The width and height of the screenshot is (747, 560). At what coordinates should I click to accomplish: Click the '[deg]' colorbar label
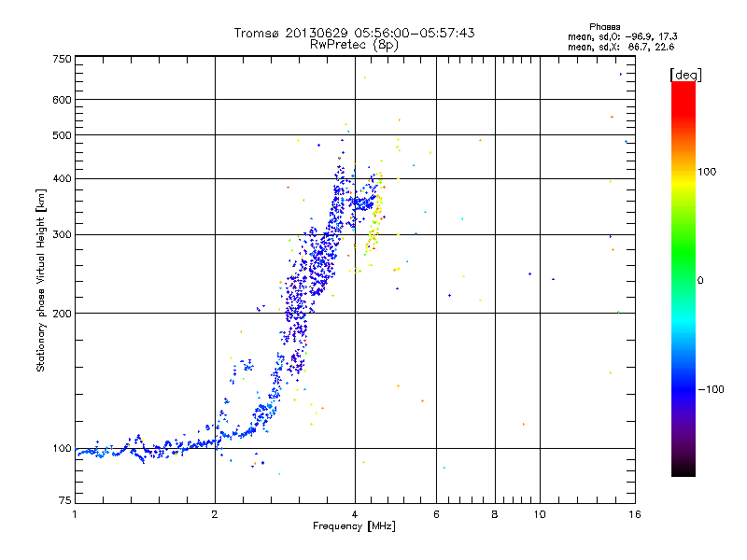[685, 75]
